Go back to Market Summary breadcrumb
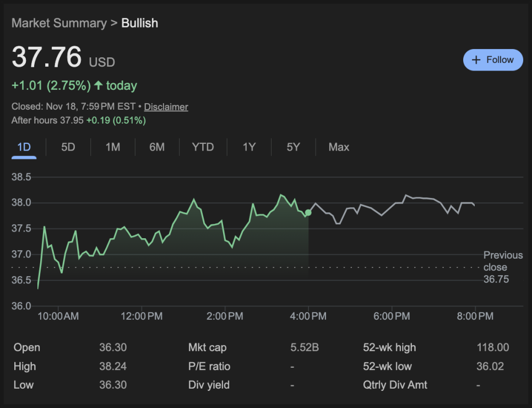532x408 pixels. pyautogui.click(x=59, y=23)
